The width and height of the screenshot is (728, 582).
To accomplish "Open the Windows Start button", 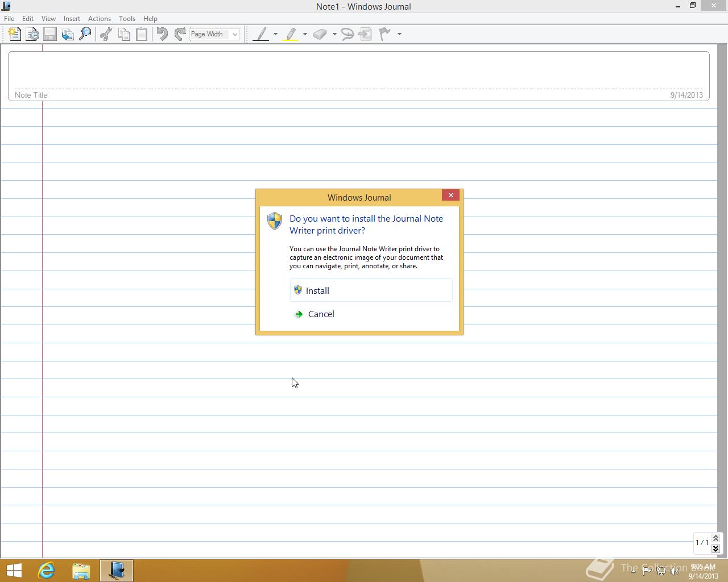I will coord(14,571).
